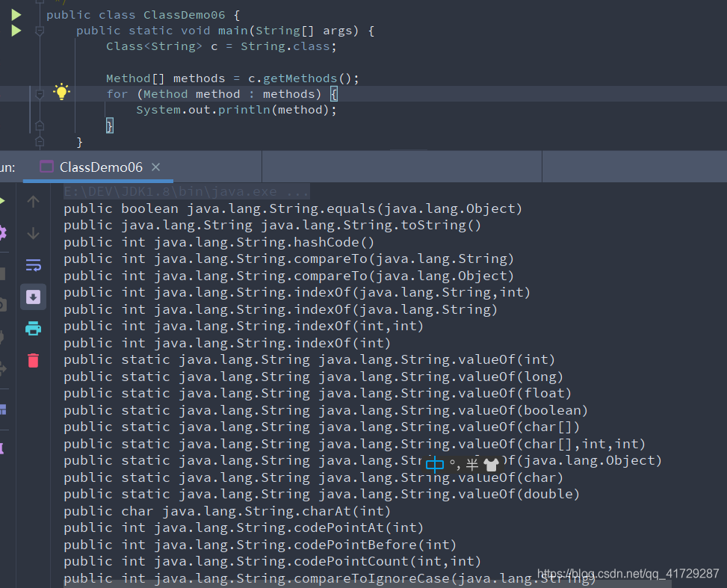Toggle half-width mode in the IME bar

[472, 464]
